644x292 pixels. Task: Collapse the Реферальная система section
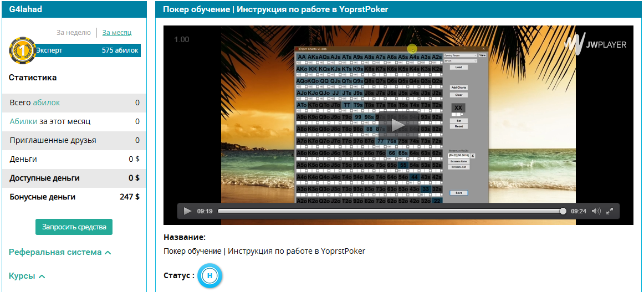point(60,252)
